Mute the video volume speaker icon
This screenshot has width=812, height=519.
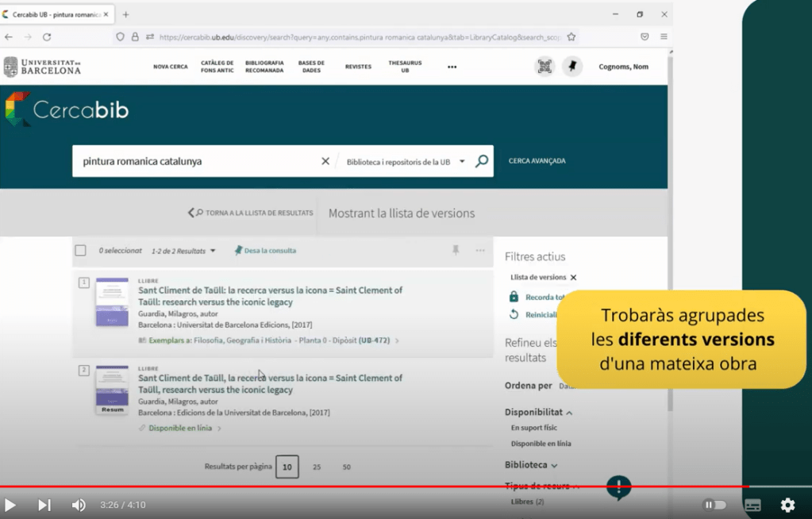(x=79, y=505)
